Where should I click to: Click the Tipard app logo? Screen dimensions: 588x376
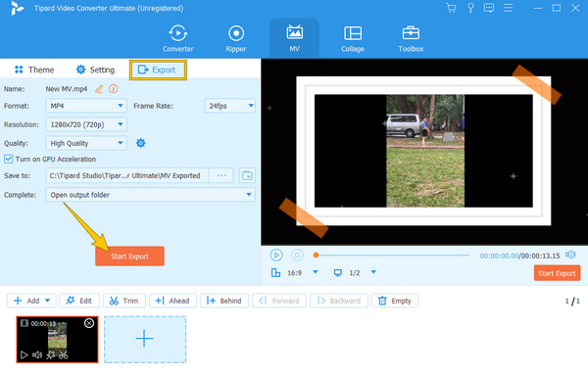tap(17, 8)
